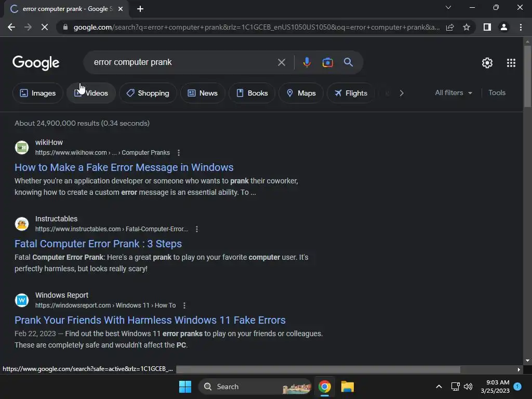The width and height of the screenshot is (532, 399).
Task: Open the Chrome side panel
Action: (x=487, y=27)
